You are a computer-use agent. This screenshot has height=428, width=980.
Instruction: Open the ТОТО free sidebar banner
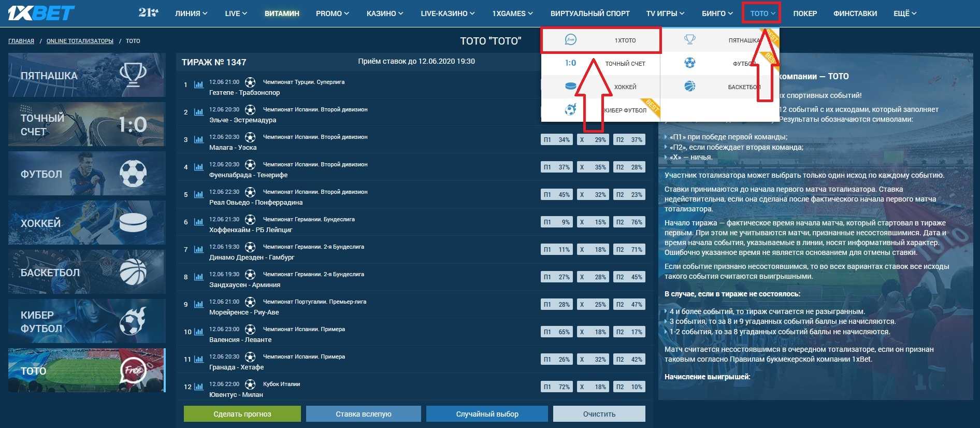pyautogui.click(x=87, y=370)
